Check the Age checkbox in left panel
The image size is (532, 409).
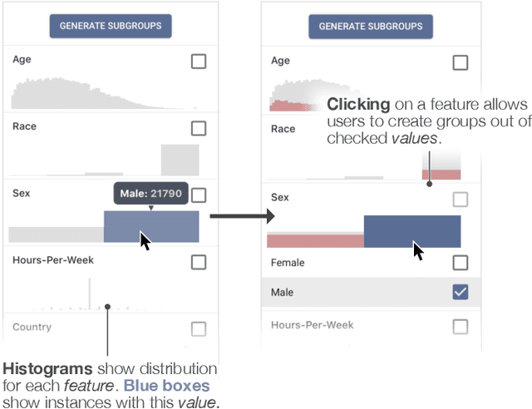coord(199,61)
